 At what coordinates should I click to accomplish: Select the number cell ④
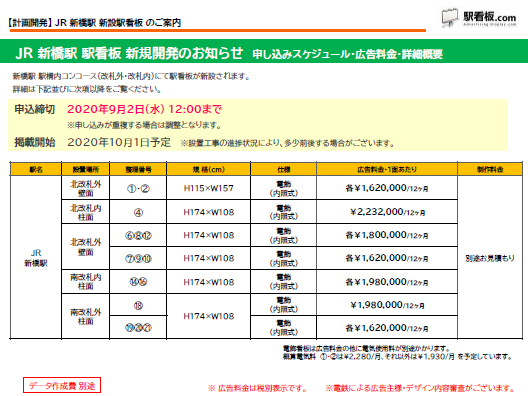pos(138,212)
